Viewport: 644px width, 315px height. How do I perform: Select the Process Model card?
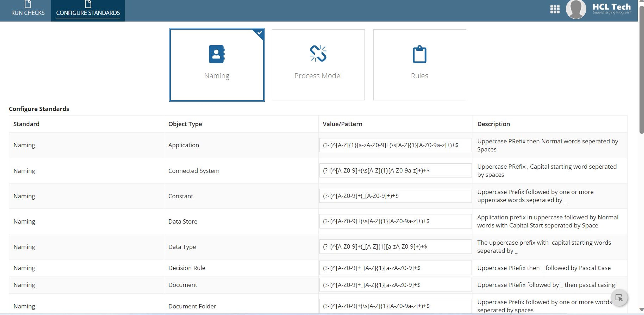(x=318, y=65)
